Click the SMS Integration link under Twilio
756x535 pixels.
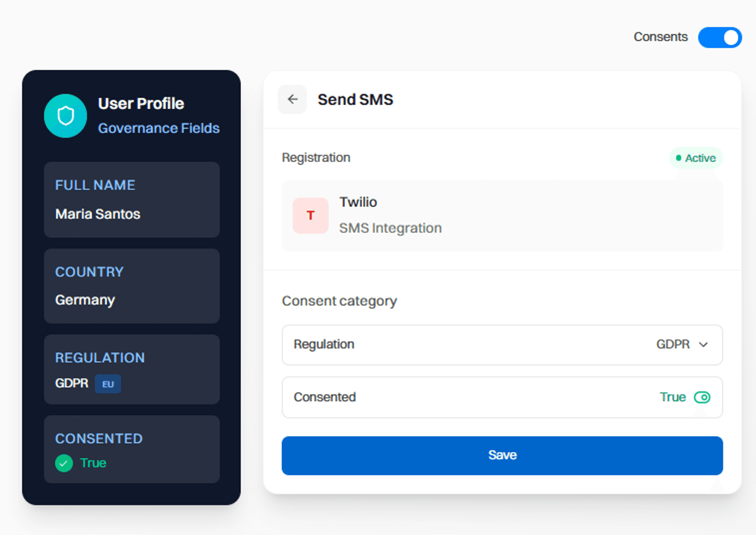[390, 228]
